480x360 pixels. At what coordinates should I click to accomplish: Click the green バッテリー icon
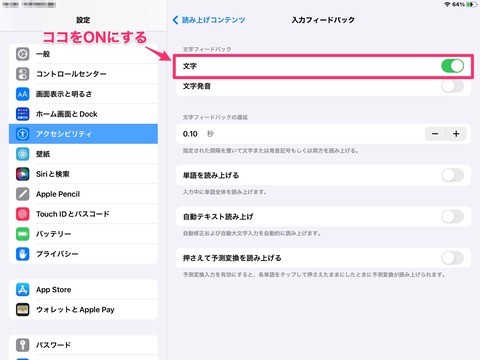(23, 234)
